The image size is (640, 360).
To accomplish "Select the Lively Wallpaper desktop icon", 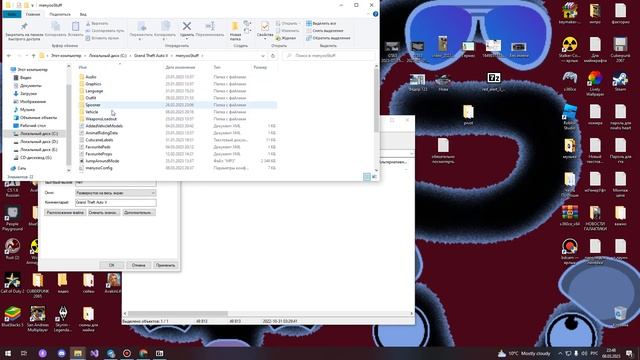I will (x=595, y=83).
